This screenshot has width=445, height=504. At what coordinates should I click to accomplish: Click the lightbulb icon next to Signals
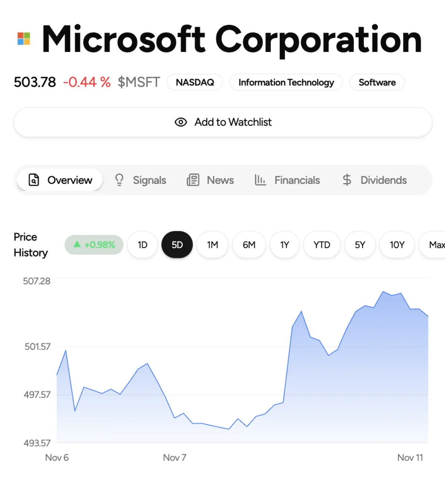(x=119, y=180)
